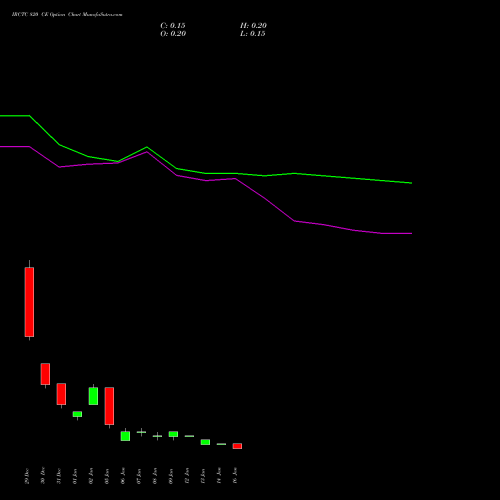Click the green candle above 13 Jan
Screen dimensions: 500x500
(x=205, y=442)
